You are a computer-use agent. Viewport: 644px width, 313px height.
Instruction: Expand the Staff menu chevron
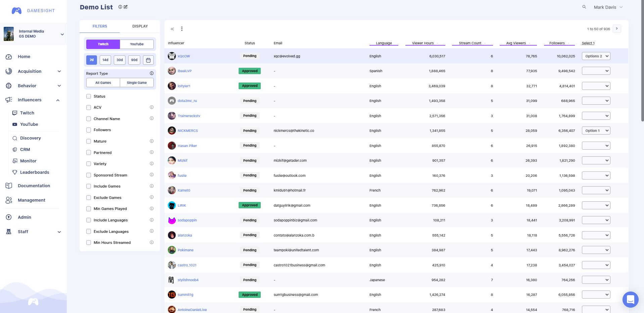tap(59, 232)
